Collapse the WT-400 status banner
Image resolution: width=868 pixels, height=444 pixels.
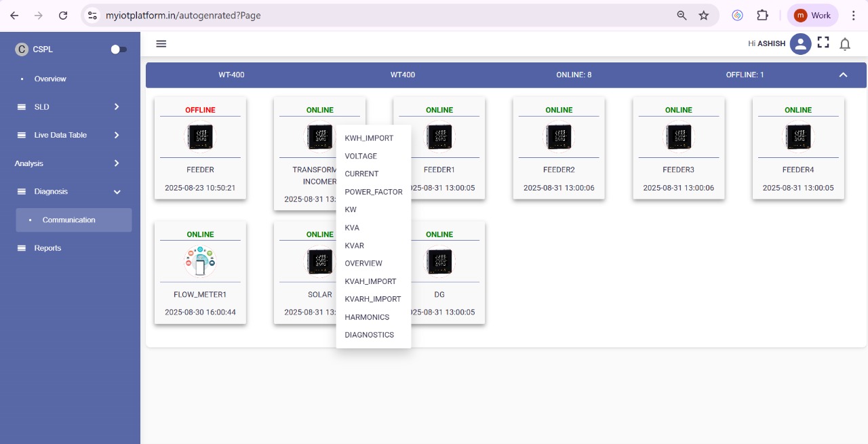click(x=843, y=75)
